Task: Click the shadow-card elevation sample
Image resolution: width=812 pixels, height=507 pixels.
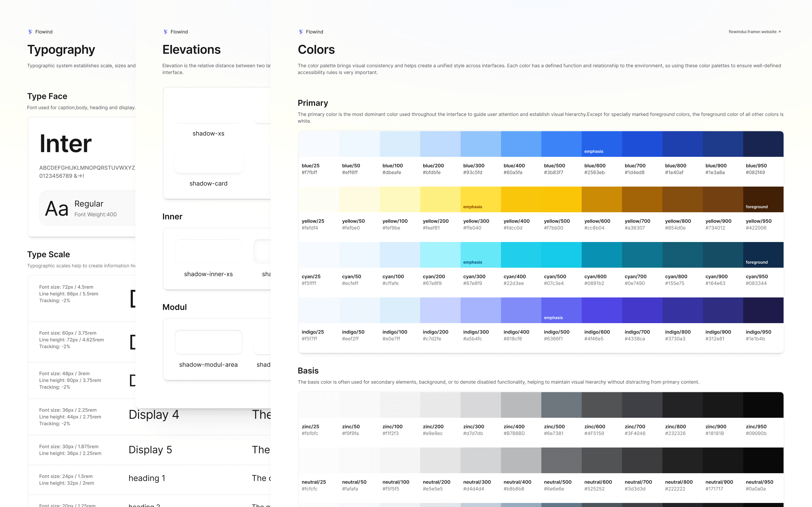Action: coord(208,162)
